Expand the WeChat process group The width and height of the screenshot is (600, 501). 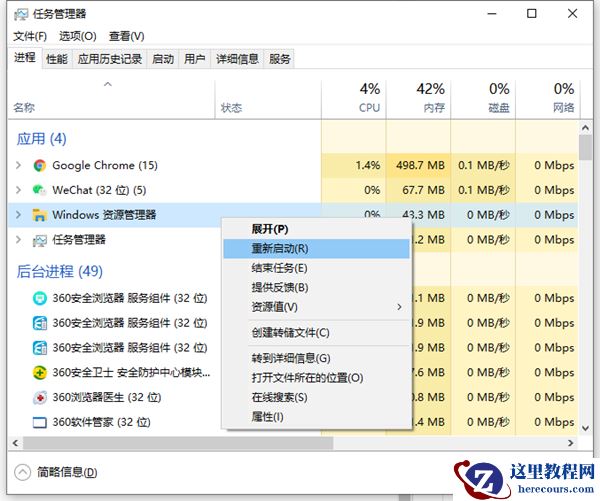coord(18,190)
